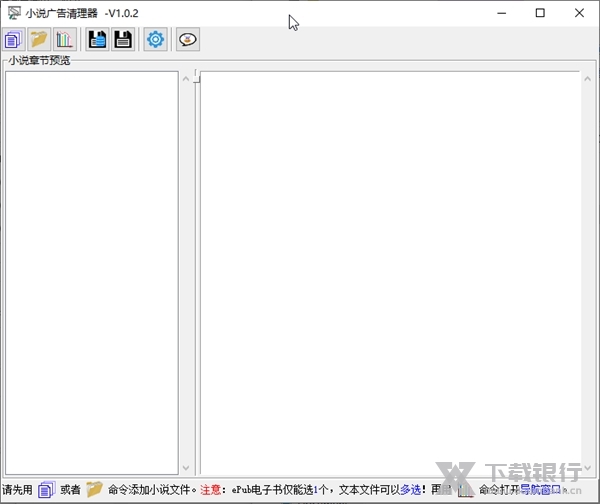
Task: Click the black-and-white floppy disk save icon
Action: click(122, 40)
